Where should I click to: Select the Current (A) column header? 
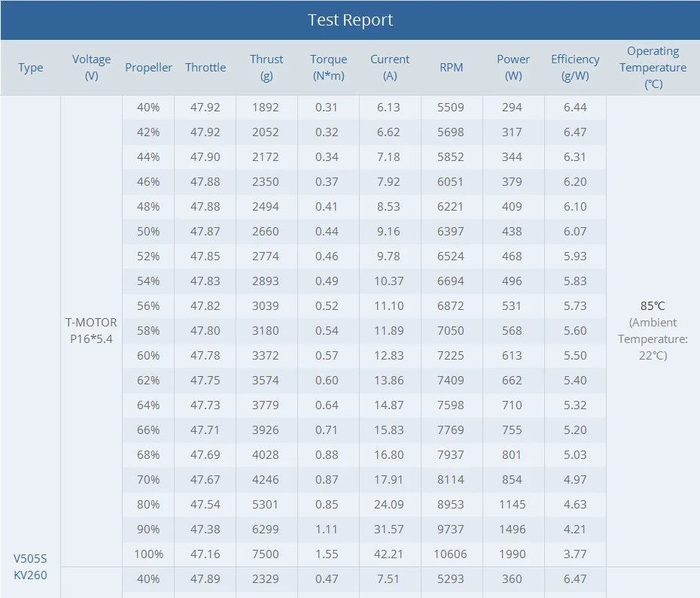[x=390, y=68]
